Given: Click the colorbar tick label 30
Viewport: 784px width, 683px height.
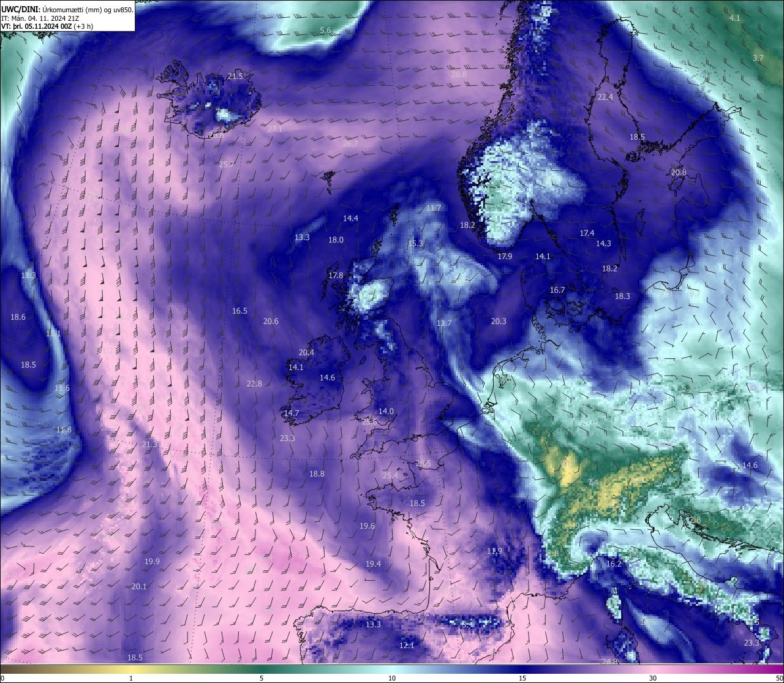Looking at the screenshot, I should click(x=653, y=678).
